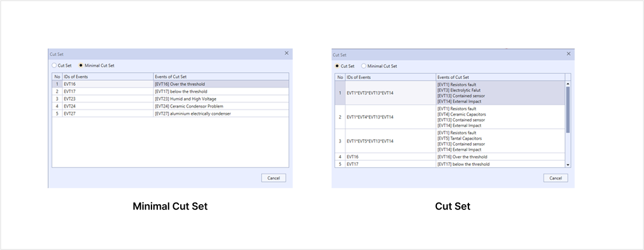The height and width of the screenshot is (250, 644).
Task: Close the dialog with Minimal Cut Set selected
Action: click(287, 53)
